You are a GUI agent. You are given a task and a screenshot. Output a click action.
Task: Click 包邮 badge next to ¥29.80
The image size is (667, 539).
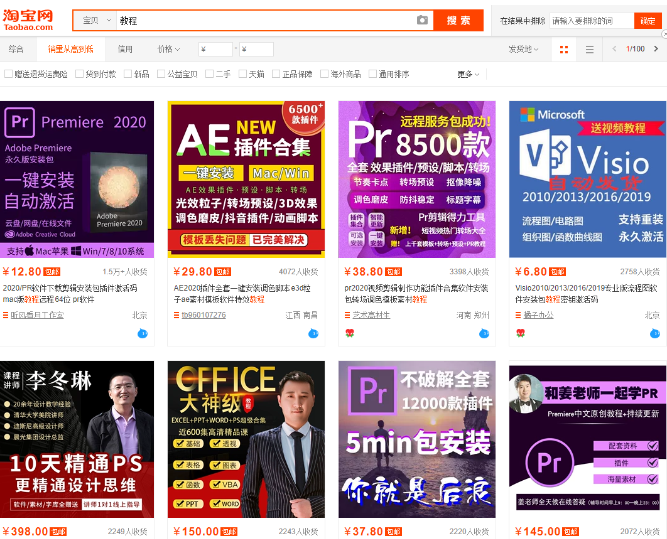point(222,272)
